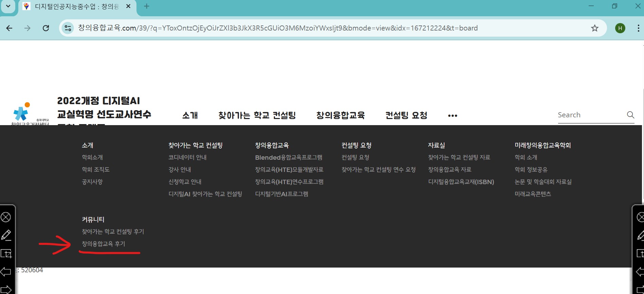Open the 학회 조직도 link

(96, 170)
